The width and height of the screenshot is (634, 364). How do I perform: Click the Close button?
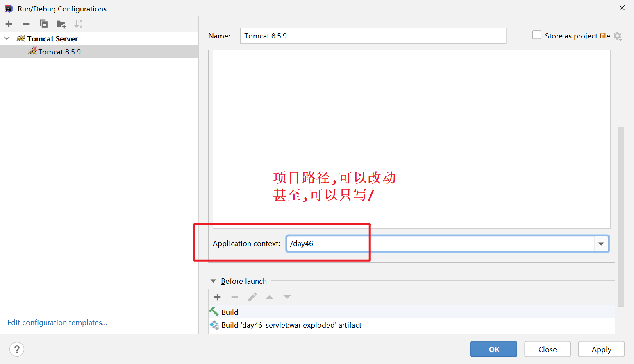tap(548, 349)
